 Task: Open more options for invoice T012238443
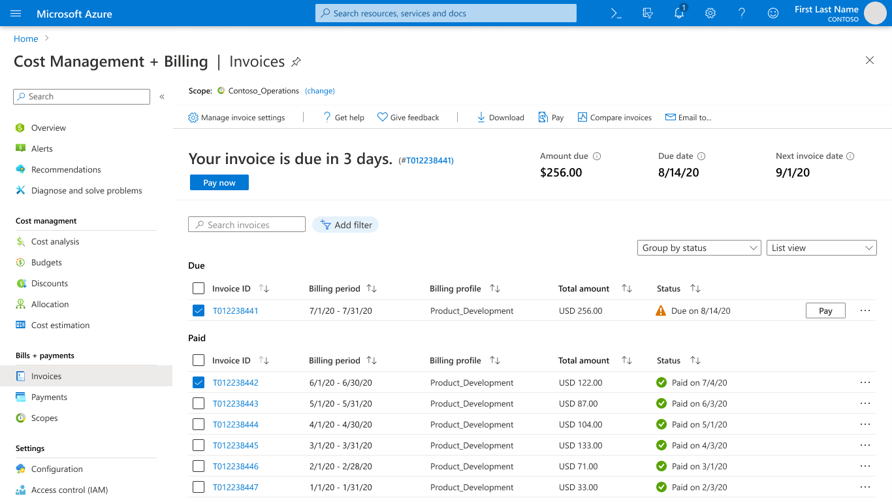[x=865, y=404]
